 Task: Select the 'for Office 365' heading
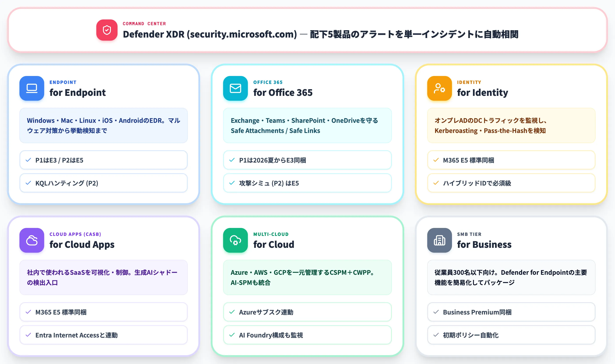click(283, 93)
